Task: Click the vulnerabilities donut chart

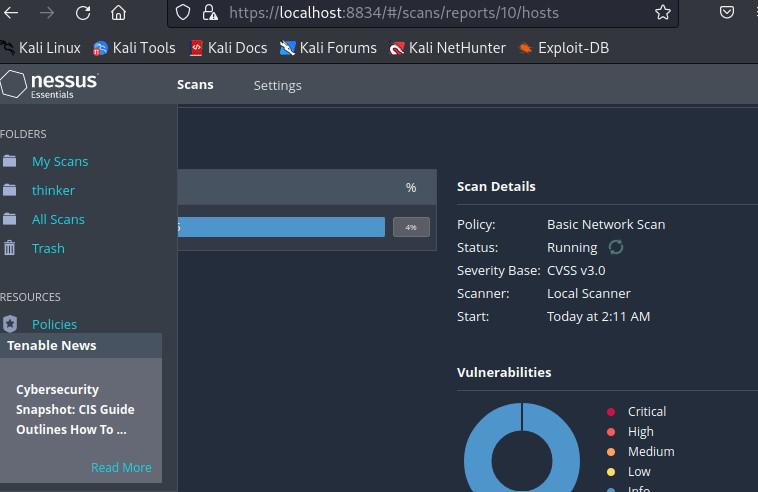Action: click(x=522, y=447)
